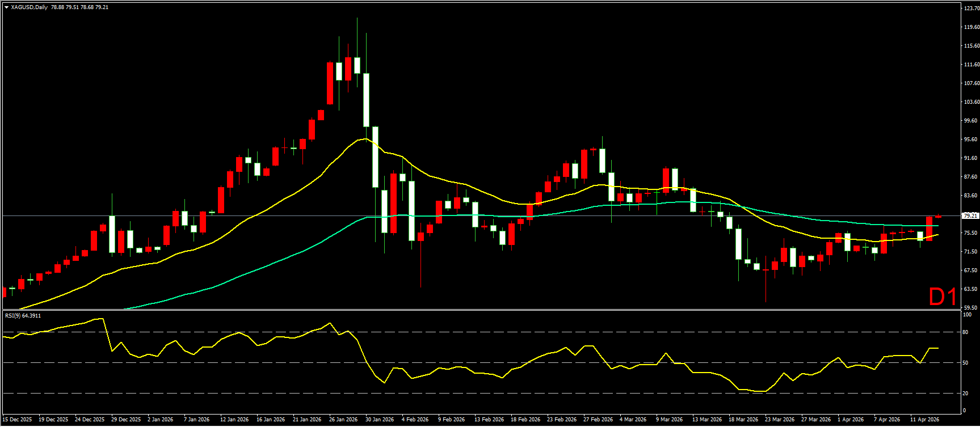Click the RSI 20 level scale label
The height and width of the screenshot is (427, 980).
pyautogui.click(x=966, y=393)
